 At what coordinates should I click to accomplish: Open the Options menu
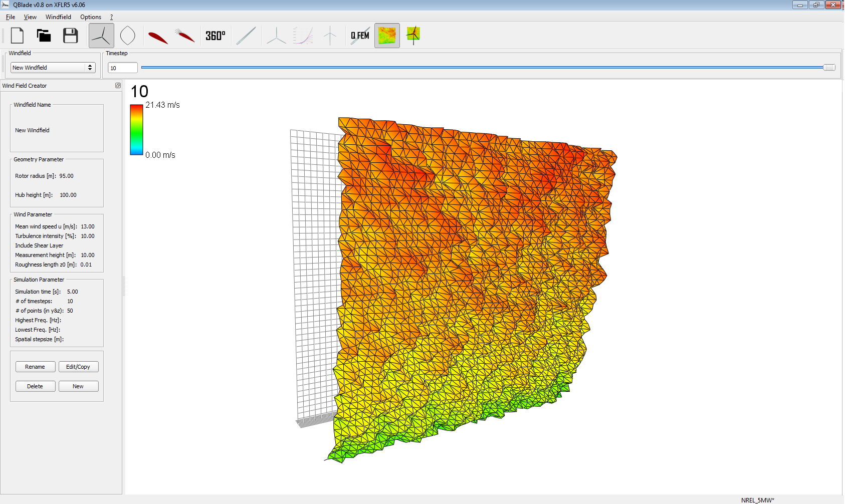point(91,17)
